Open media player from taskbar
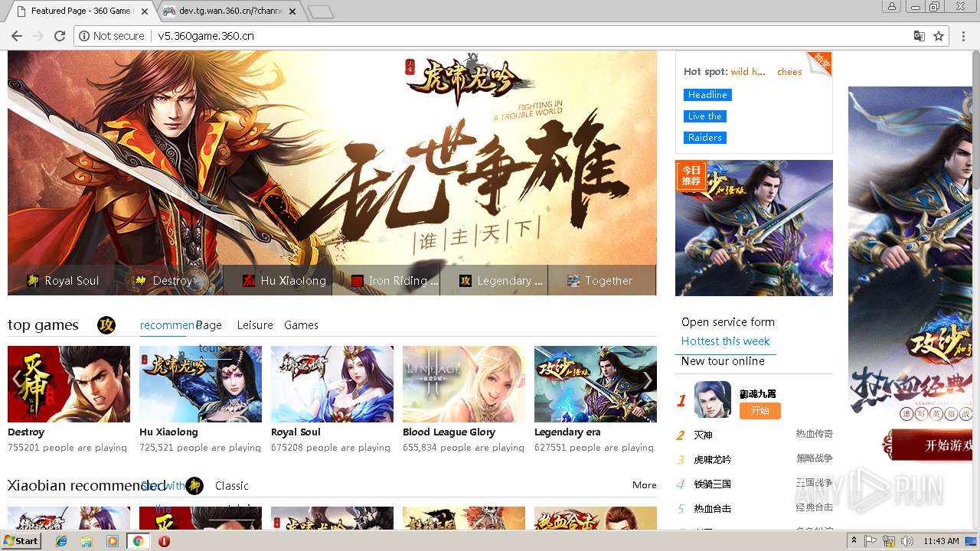980x551 pixels. (113, 541)
